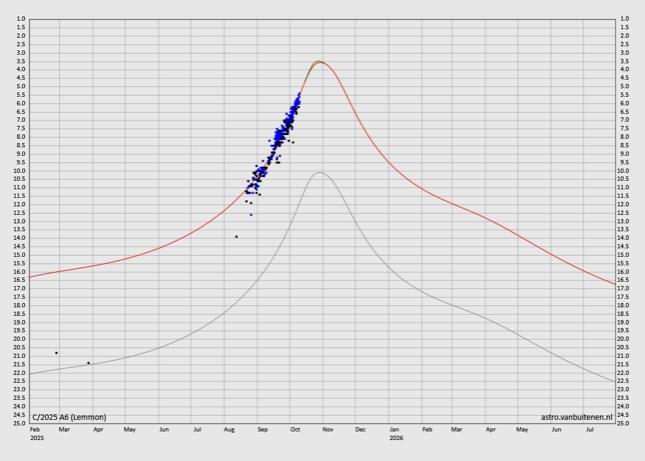This screenshot has height=461, width=645.
Task: Click the Sep label on the time axis
Action: click(262, 429)
